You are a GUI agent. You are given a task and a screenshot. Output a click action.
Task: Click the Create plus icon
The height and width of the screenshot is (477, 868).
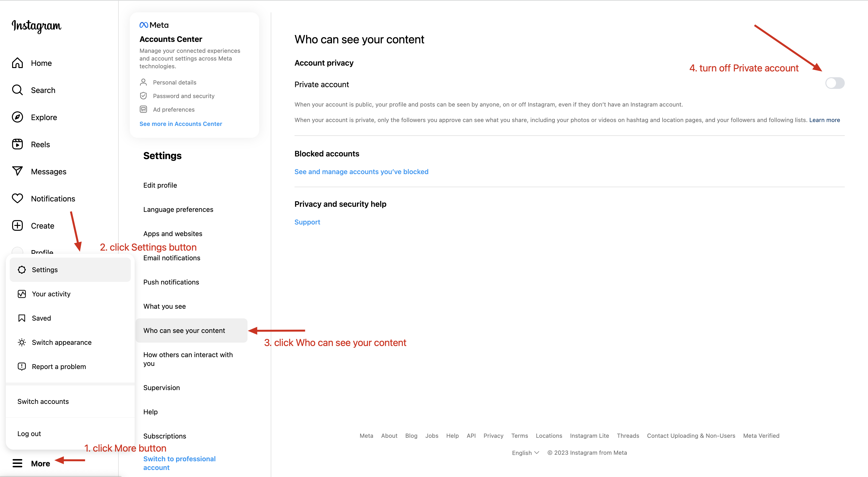point(17,225)
